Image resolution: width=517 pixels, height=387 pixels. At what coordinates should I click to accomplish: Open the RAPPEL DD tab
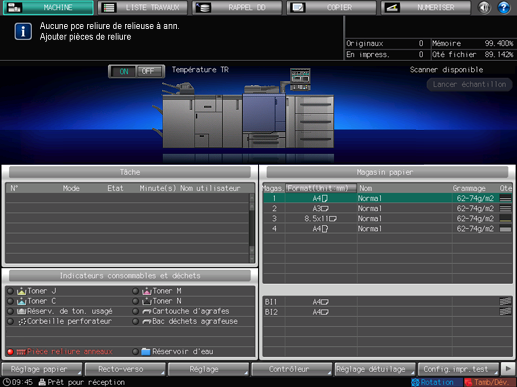(237, 7)
